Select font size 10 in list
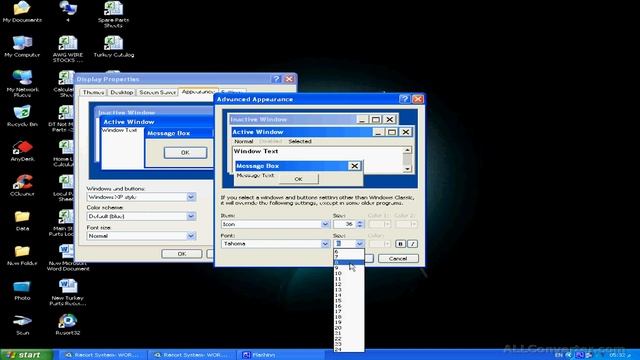 pos(349,273)
